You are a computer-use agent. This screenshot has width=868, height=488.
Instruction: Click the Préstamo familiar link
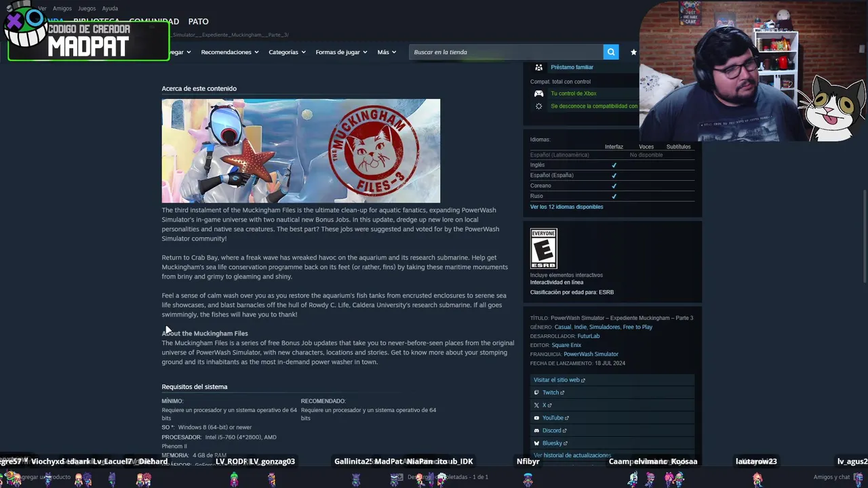(572, 67)
